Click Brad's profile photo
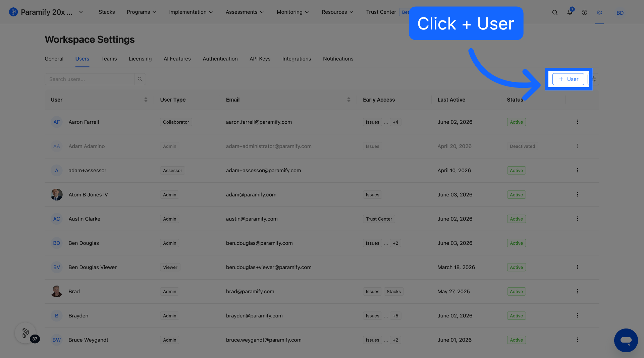The height and width of the screenshot is (358, 644). tap(56, 291)
